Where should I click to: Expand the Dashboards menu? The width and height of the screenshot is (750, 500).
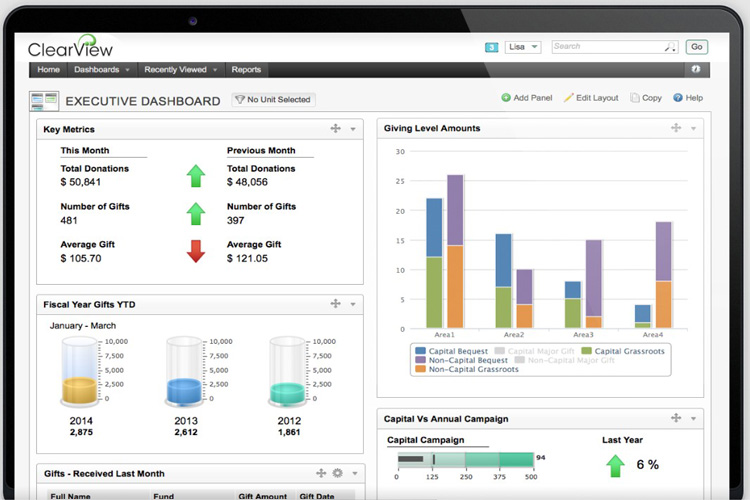click(102, 69)
